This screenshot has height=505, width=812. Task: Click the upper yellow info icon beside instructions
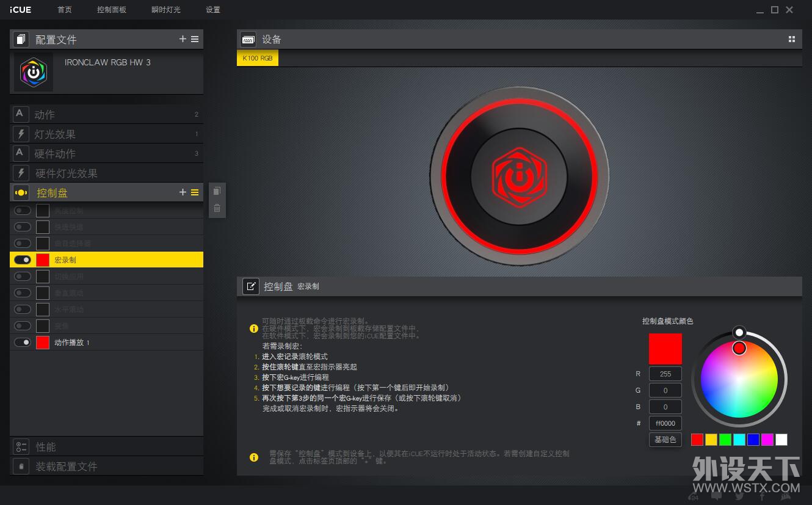coord(254,329)
